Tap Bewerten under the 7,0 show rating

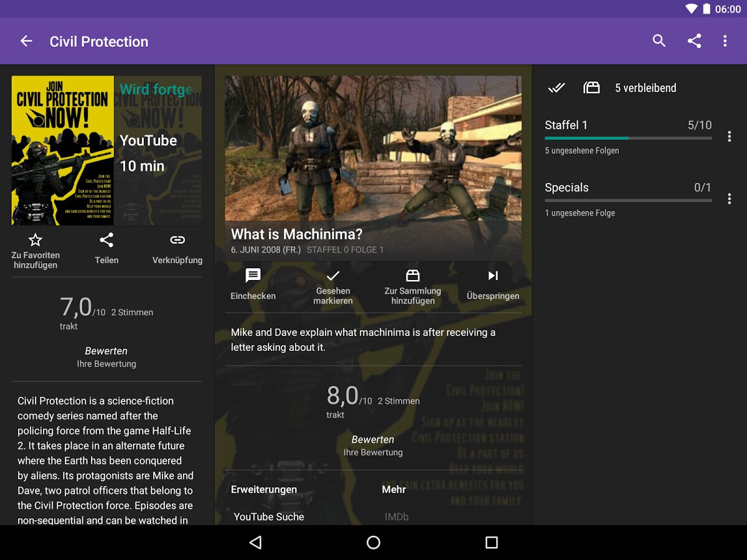pyautogui.click(x=106, y=351)
